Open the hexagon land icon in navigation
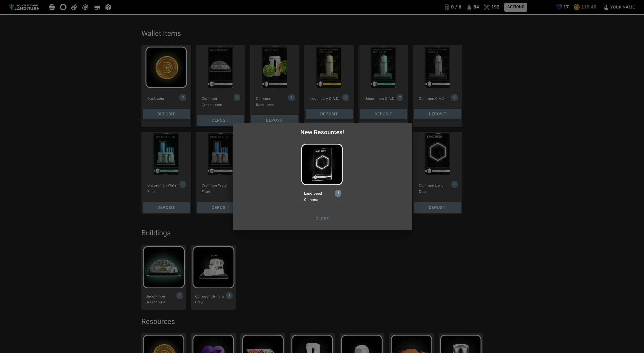644x353 pixels. [x=63, y=7]
